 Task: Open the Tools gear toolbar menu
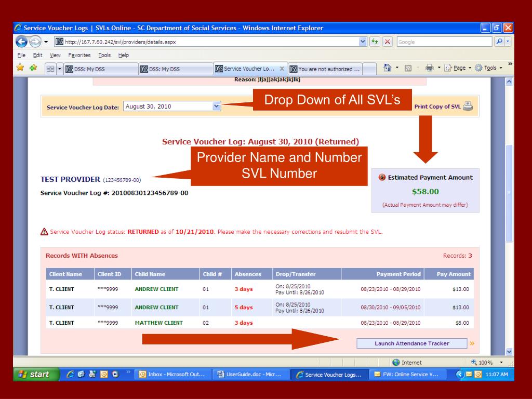(x=488, y=68)
